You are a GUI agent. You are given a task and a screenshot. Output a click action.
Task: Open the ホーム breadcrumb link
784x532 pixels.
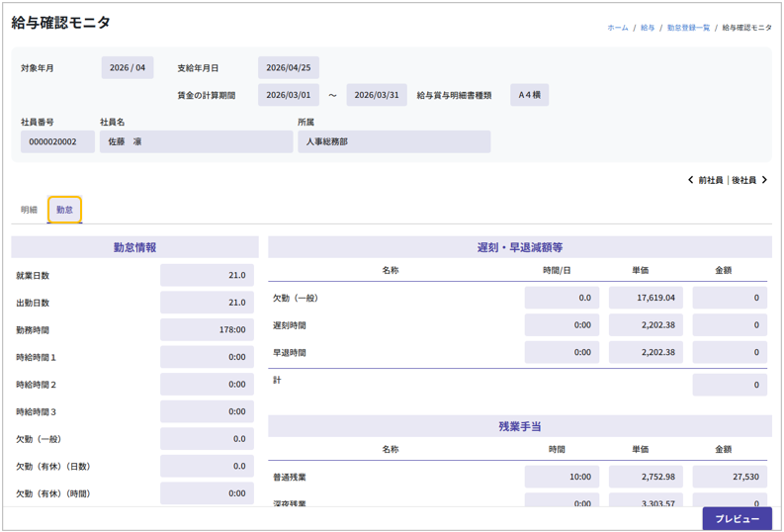point(617,28)
